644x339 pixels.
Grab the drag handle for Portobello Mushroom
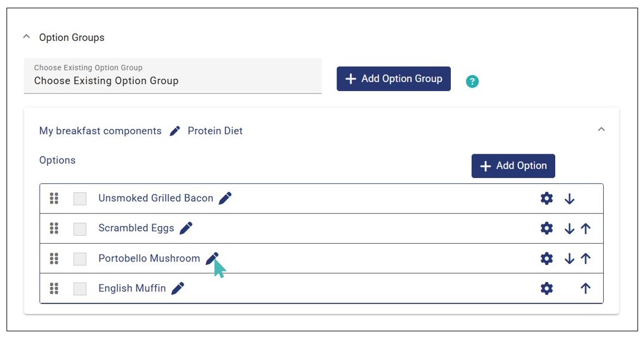pyautogui.click(x=54, y=259)
